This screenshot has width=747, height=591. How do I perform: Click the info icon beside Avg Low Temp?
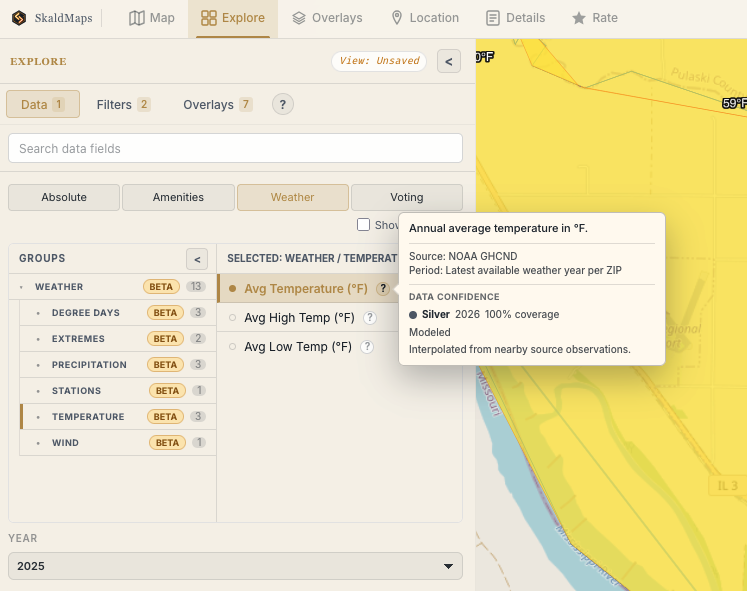click(367, 347)
